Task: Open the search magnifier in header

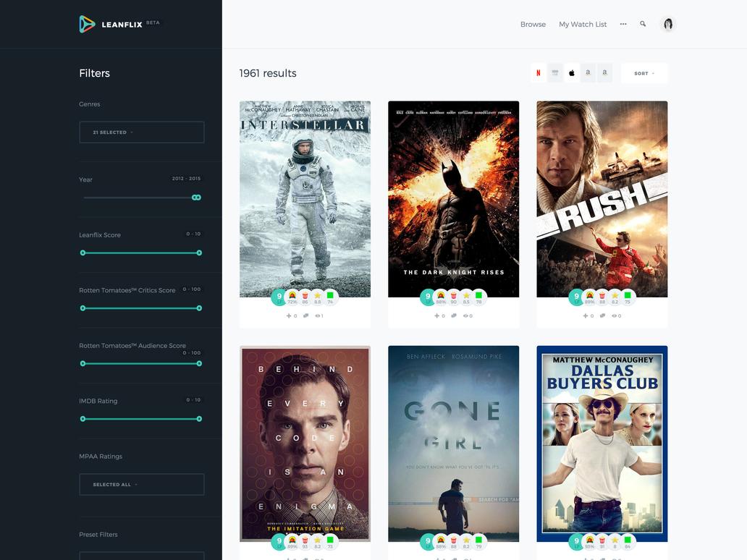Action: point(643,24)
